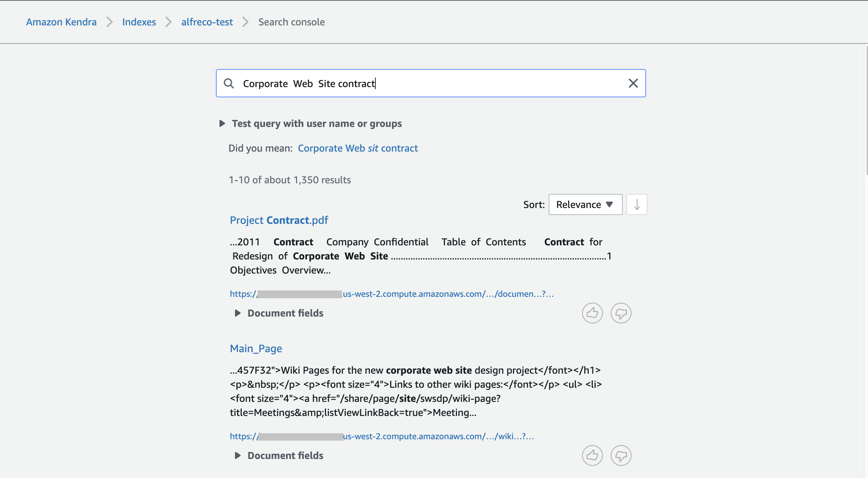Viewport: 868px width, 478px height.
Task: Thumbs up Project Contract.pdf result
Action: click(x=592, y=313)
